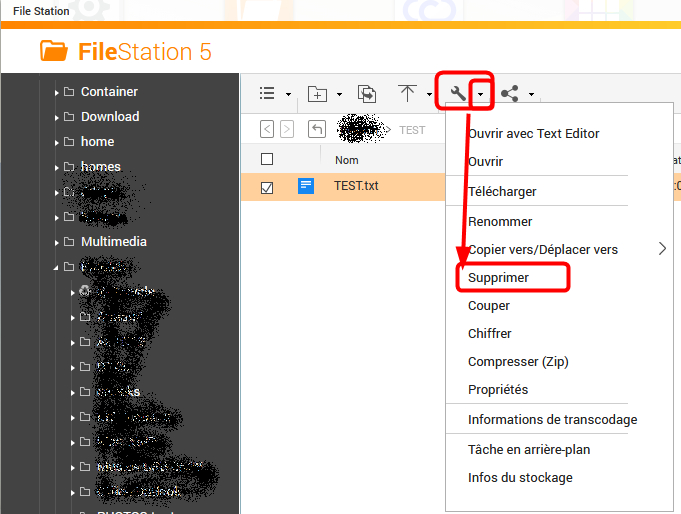Screen dimensions: 681x514
Task: Choose Supprimer from the menu
Action: tap(498, 278)
